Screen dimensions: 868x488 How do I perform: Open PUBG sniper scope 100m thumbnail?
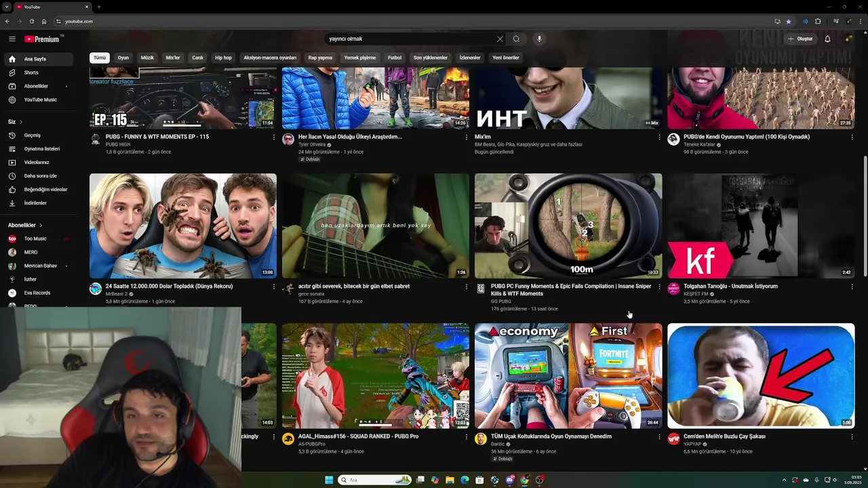tap(568, 226)
